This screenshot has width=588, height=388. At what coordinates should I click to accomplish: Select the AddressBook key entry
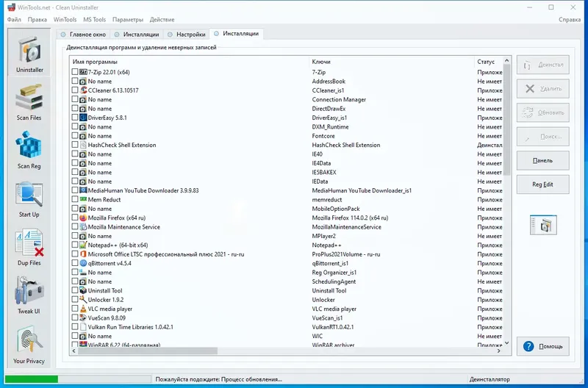coord(329,82)
